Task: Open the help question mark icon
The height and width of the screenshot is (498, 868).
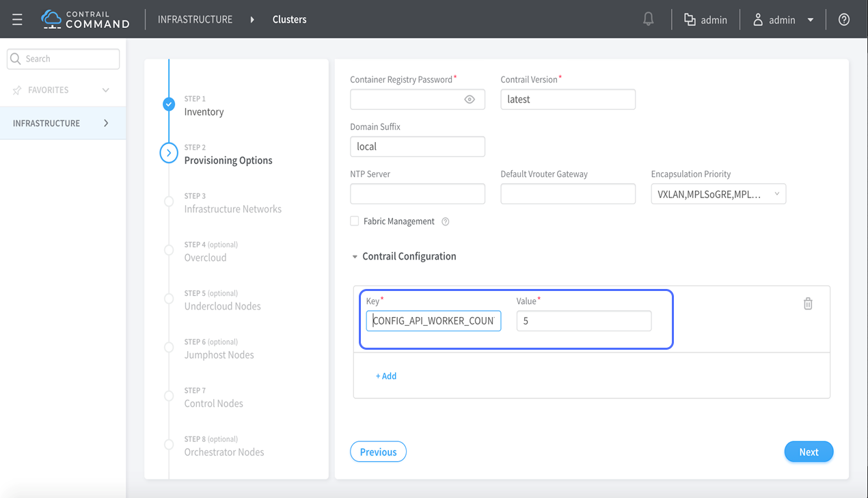Action: point(844,20)
